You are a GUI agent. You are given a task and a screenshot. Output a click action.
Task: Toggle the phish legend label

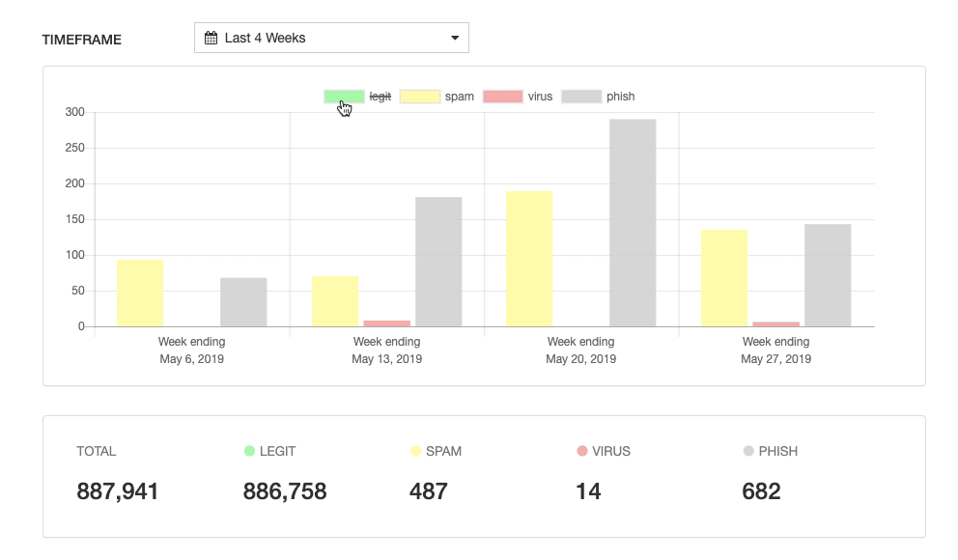(620, 97)
